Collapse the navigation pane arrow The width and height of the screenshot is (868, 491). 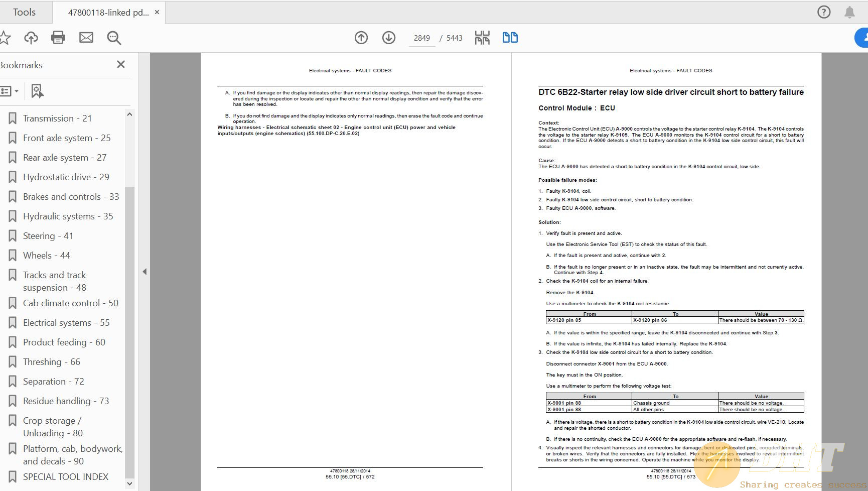pyautogui.click(x=144, y=272)
